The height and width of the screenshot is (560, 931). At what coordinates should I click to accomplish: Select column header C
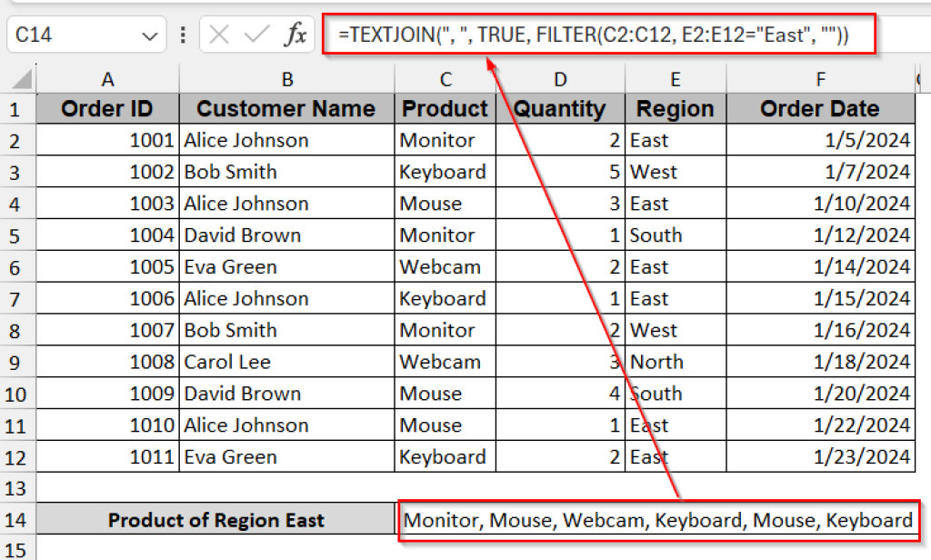click(x=445, y=80)
